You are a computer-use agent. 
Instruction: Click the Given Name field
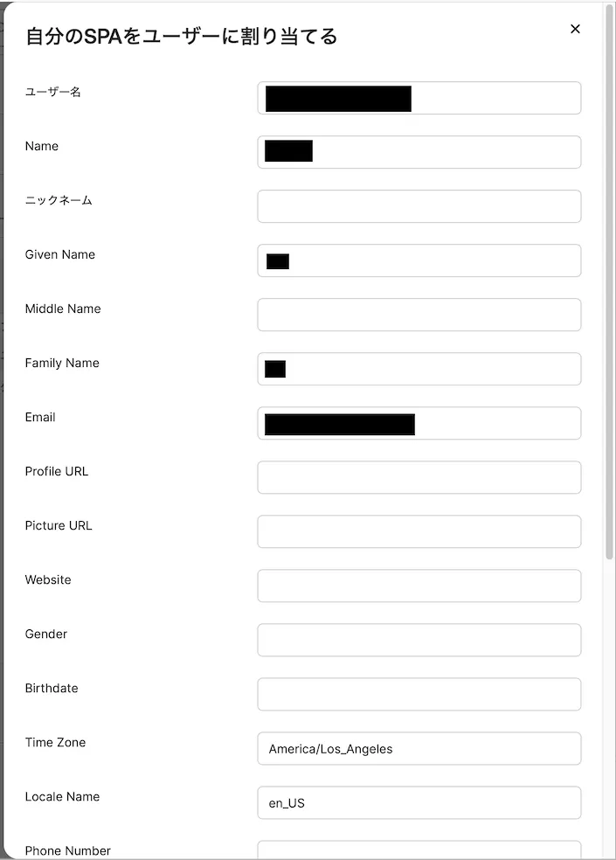(x=419, y=260)
